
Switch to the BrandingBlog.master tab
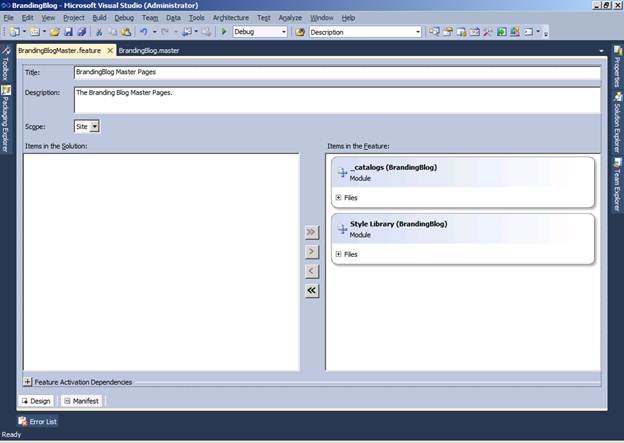point(149,51)
